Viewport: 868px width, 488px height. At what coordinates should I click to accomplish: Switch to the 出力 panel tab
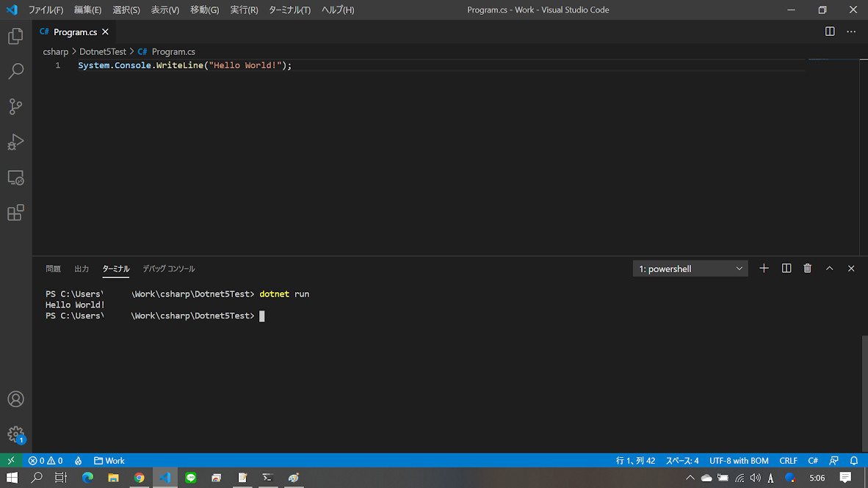point(81,268)
